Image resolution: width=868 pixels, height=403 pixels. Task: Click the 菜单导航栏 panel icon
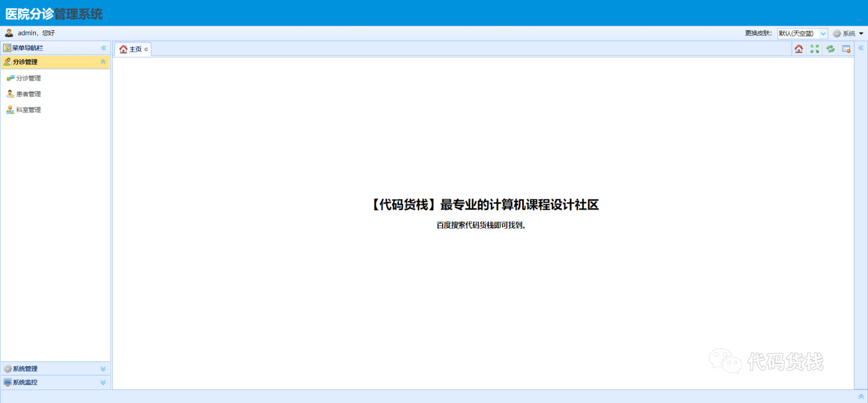[x=7, y=48]
